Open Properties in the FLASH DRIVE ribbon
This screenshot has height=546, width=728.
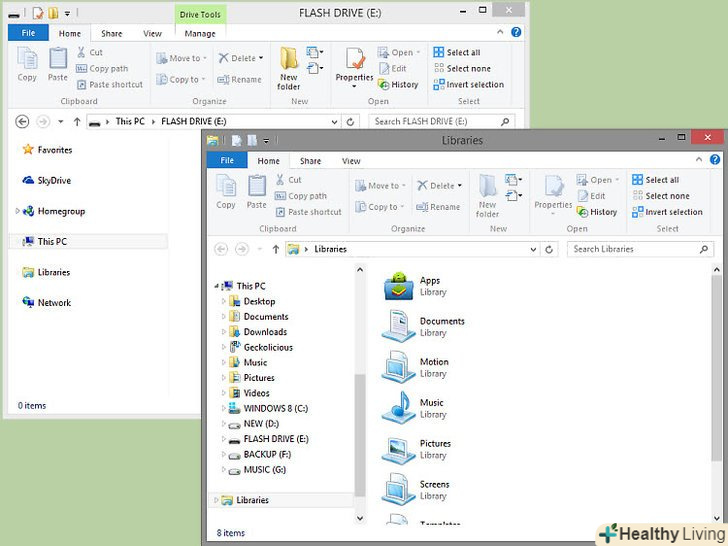click(354, 64)
